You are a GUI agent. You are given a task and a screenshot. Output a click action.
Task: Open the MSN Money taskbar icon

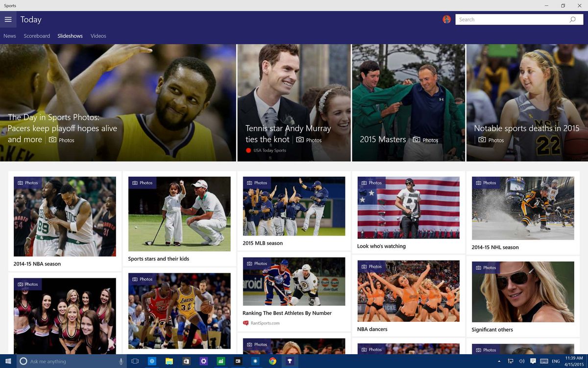[221, 361]
